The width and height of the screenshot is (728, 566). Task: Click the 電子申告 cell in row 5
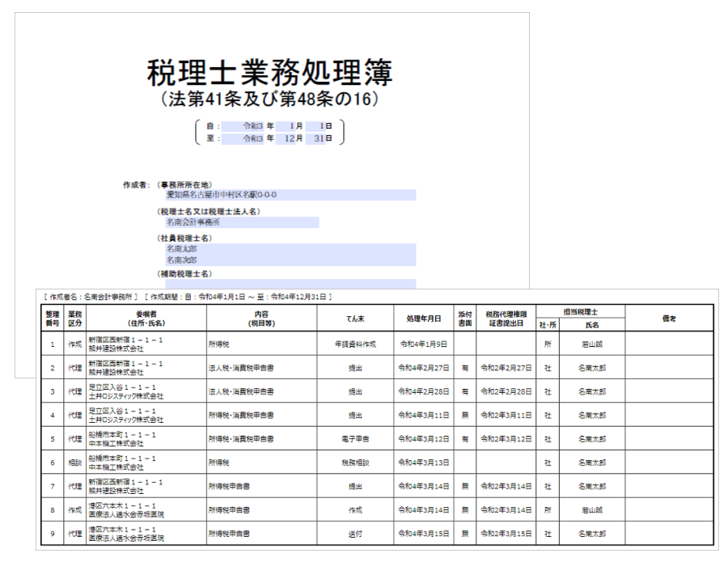(355, 439)
